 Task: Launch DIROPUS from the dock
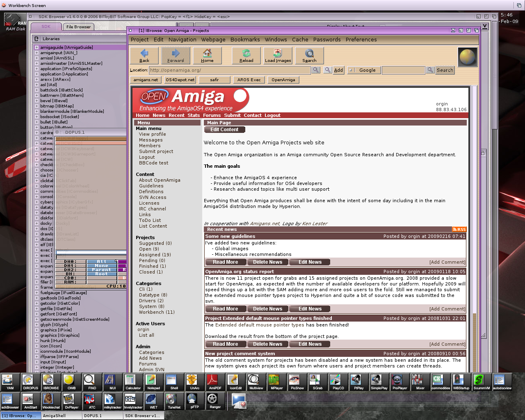click(x=31, y=382)
